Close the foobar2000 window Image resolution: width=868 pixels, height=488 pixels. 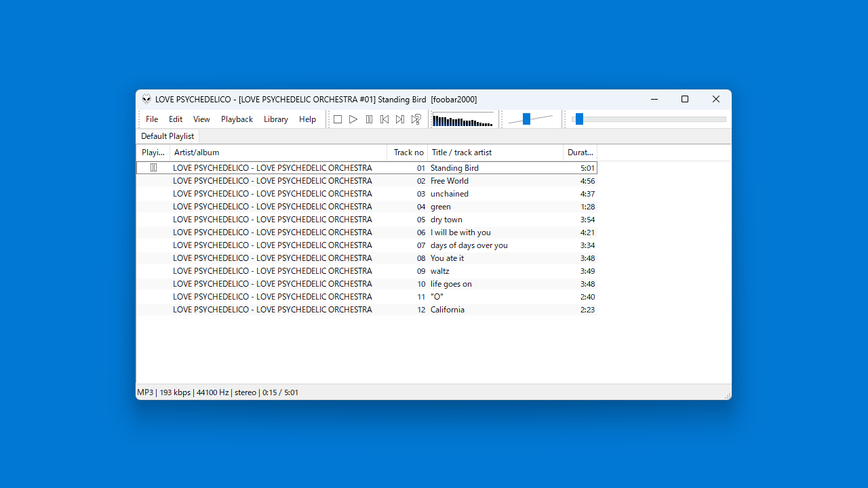[x=716, y=100]
